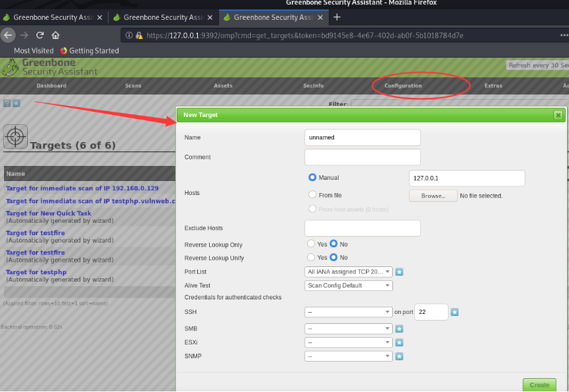Open the Scans menu
This screenshot has width=569, height=392.
pyautogui.click(x=133, y=86)
